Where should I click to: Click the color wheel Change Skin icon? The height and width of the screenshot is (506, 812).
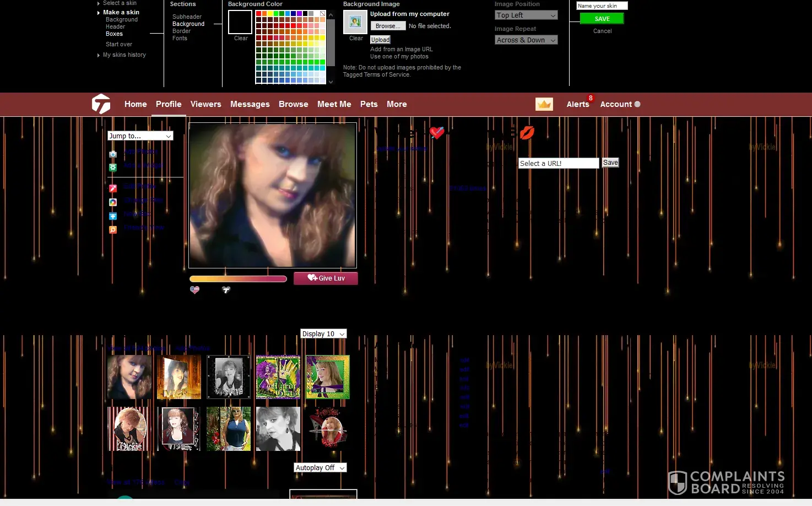tap(113, 202)
